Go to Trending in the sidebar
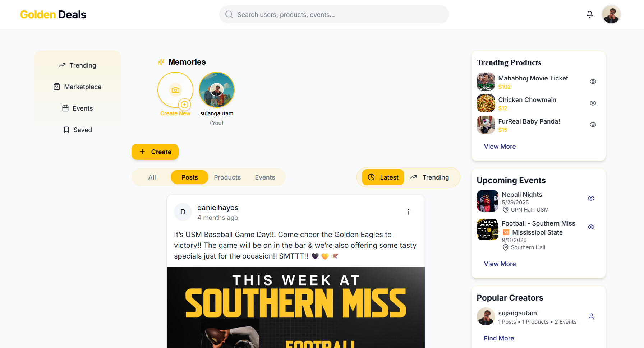 [x=78, y=65]
